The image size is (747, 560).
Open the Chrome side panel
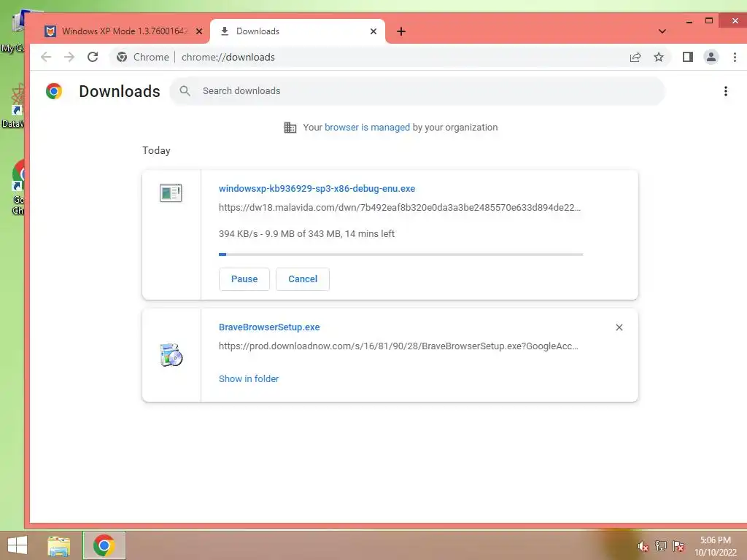(x=687, y=57)
